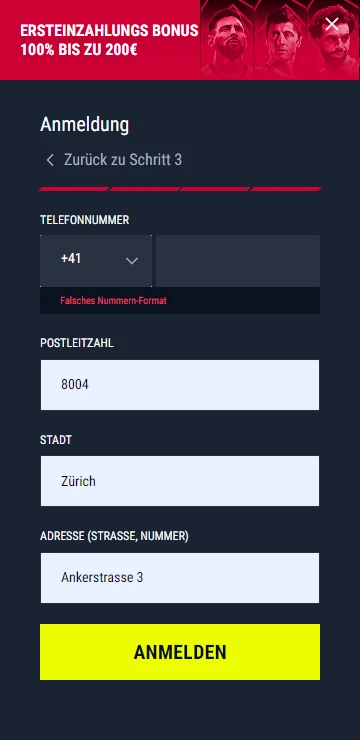Click the first progress step segment

point(74,189)
